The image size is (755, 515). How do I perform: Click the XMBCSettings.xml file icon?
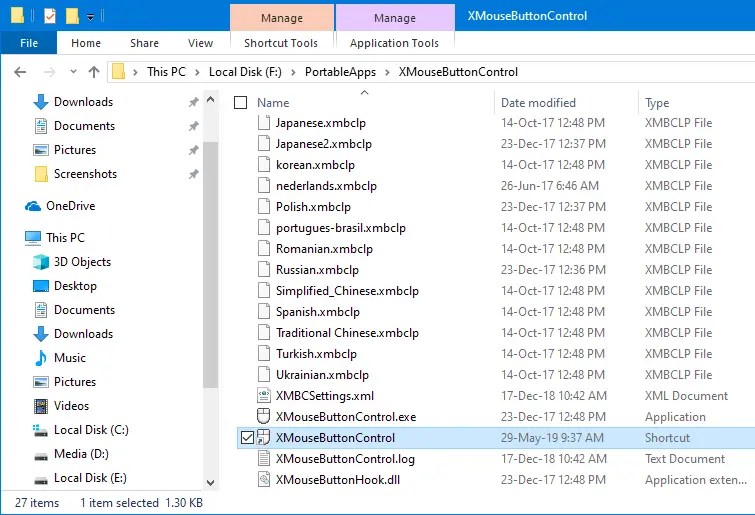(264, 396)
